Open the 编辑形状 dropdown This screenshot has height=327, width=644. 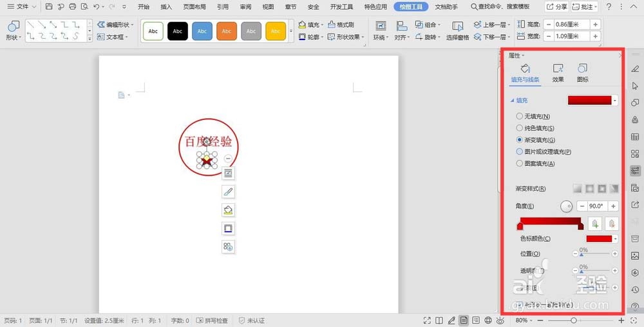115,25
